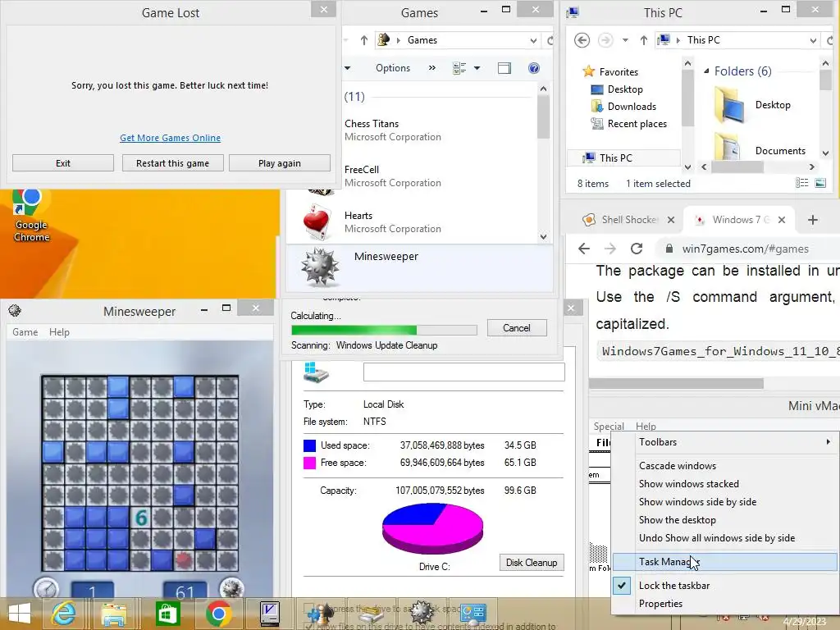Close the Shell Shockers Chrome tab

[671, 220]
